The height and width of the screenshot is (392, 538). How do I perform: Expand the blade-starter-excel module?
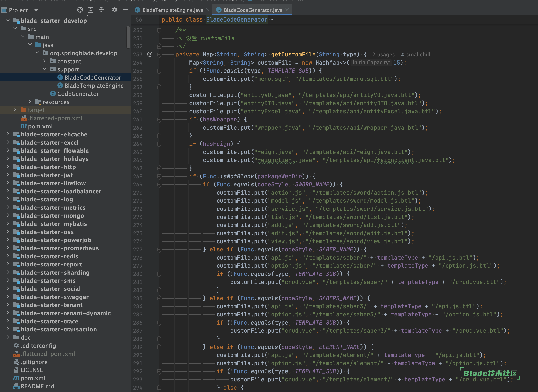pos(8,142)
